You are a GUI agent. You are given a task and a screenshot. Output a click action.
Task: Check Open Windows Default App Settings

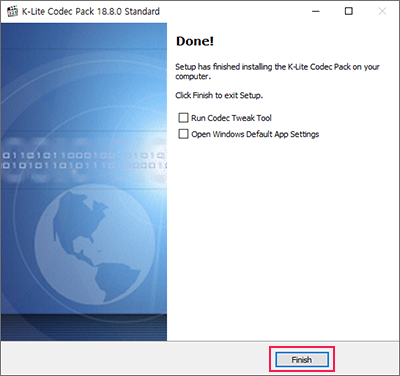pyautogui.click(x=183, y=134)
